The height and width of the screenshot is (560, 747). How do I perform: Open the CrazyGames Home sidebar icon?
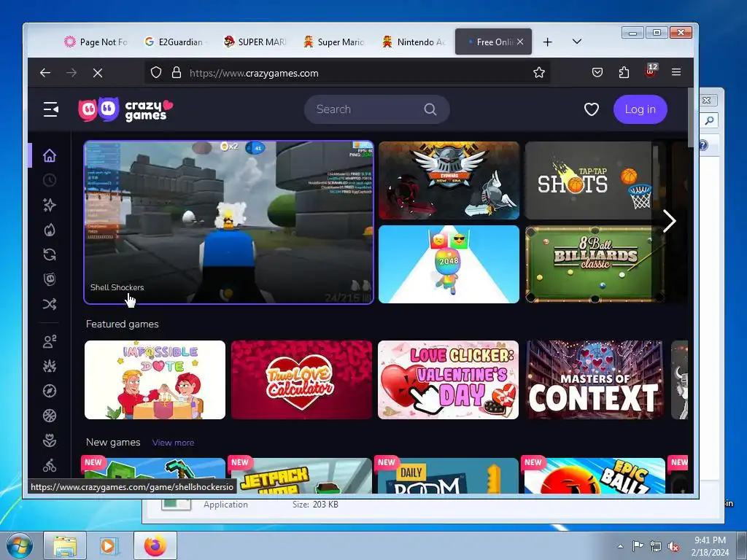coord(50,156)
